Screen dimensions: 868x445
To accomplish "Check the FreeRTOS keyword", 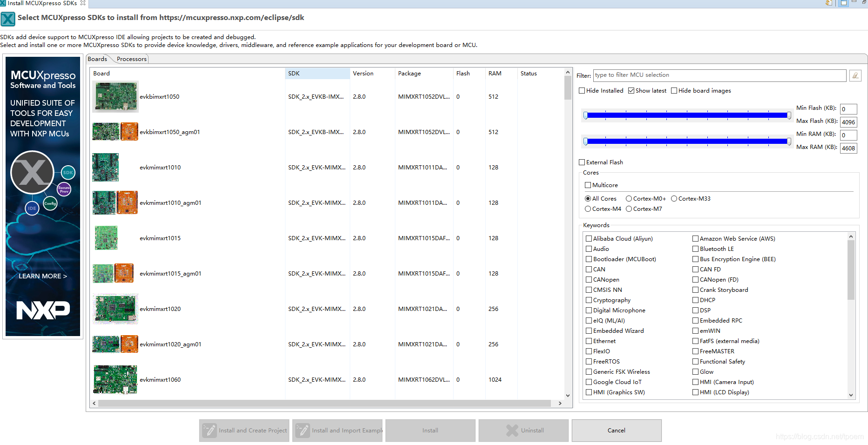I will (x=589, y=362).
